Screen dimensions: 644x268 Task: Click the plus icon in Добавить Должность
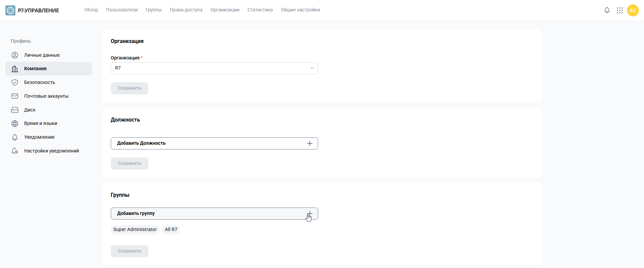point(310,143)
